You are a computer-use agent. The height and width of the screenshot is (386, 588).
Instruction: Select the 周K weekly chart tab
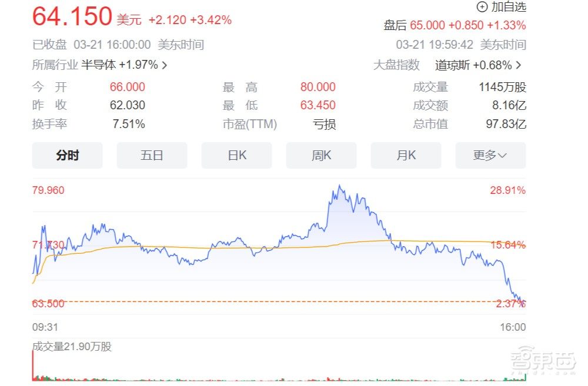pos(321,155)
